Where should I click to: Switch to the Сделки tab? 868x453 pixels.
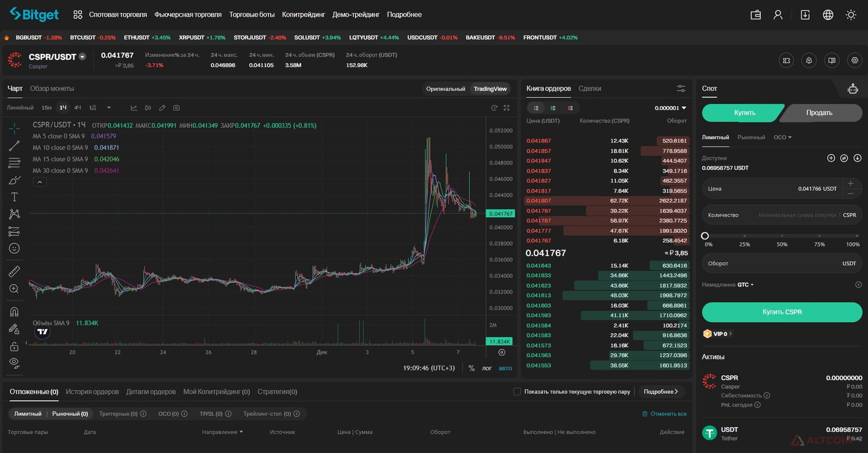[590, 88]
